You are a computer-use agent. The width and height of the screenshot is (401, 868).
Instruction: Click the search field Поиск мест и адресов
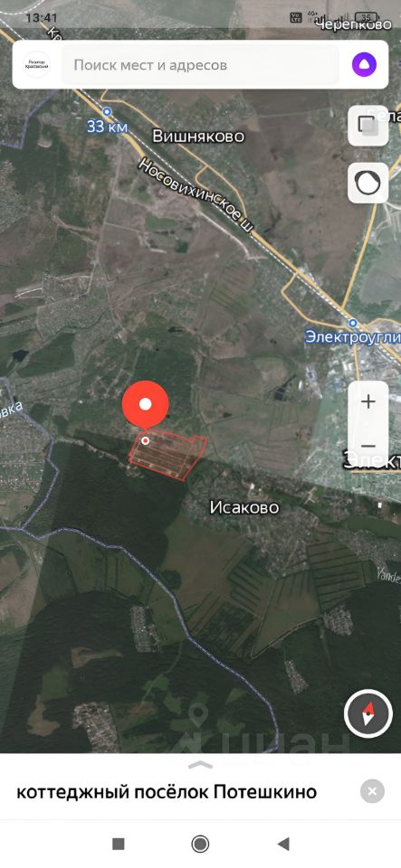[200, 65]
